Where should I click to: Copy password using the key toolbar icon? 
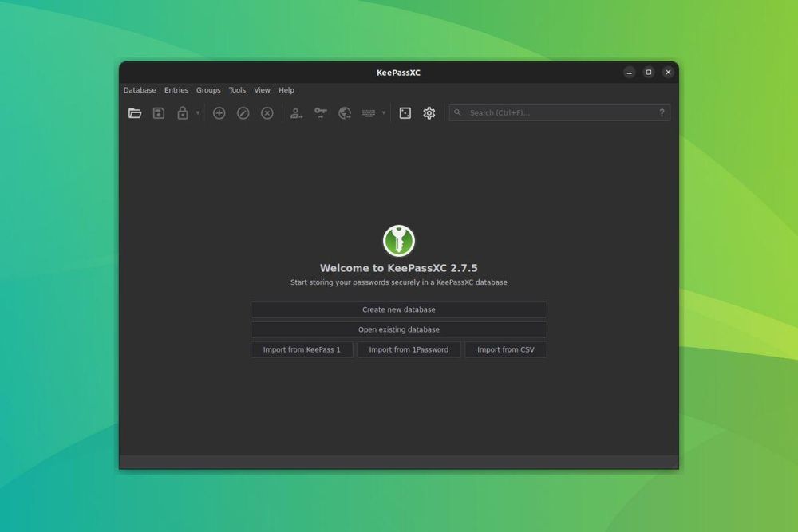click(322, 112)
